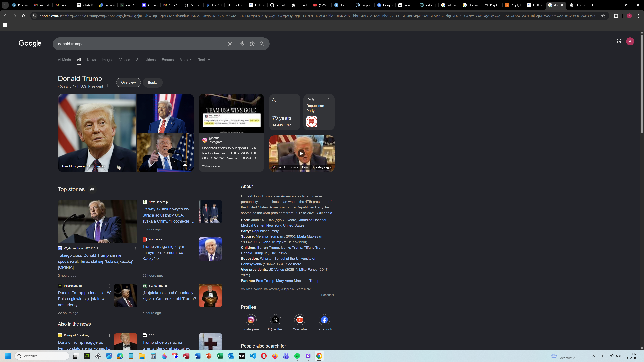Expand the Tools dropdown
644x362 pixels.
coord(204,60)
